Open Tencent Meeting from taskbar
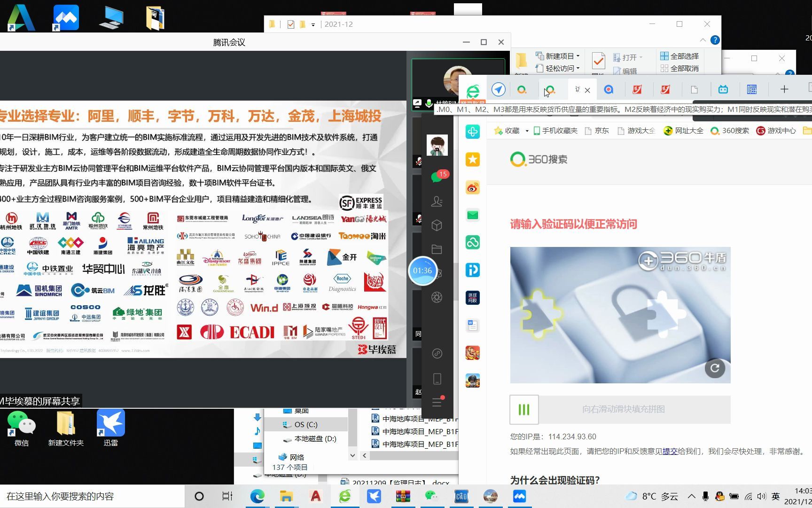The width and height of the screenshot is (812, 508). [519, 496]
